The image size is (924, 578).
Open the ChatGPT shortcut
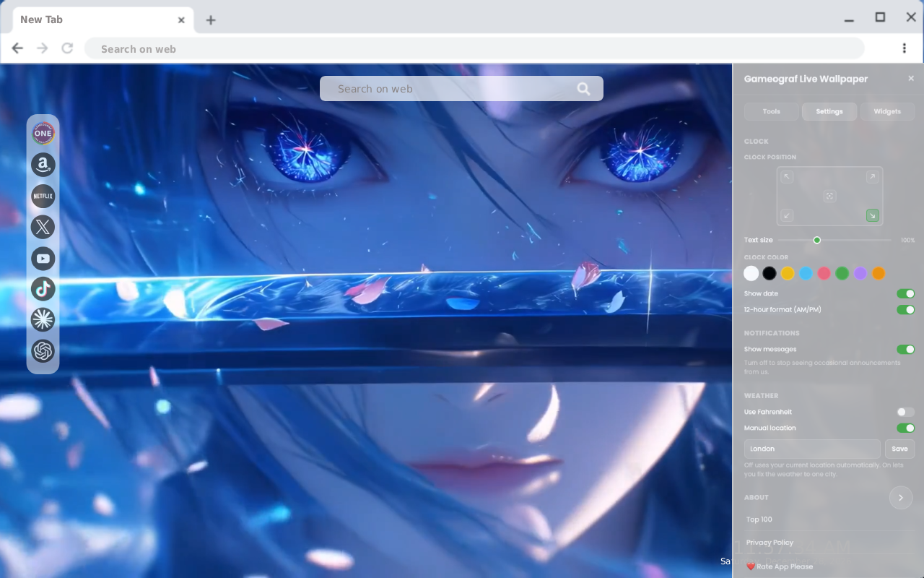point(43,351)
